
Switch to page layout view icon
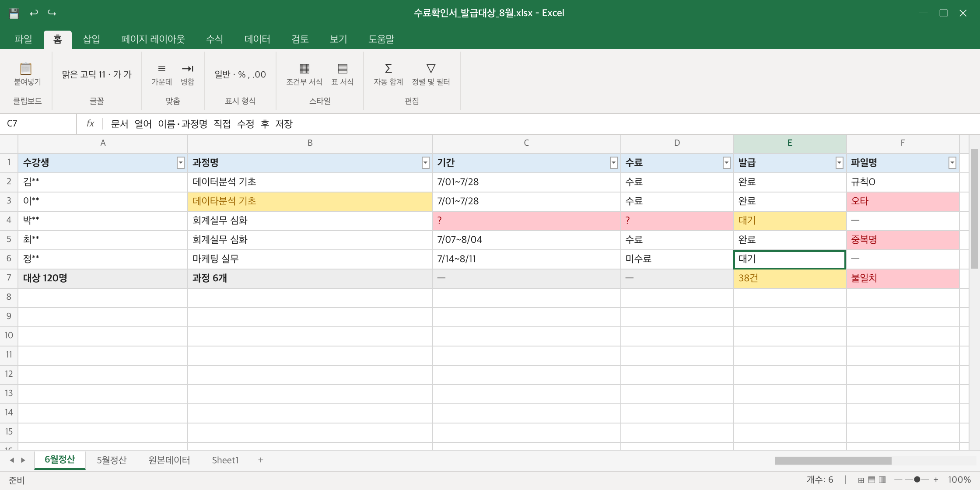pyautogui.click(x=871, y=480)
